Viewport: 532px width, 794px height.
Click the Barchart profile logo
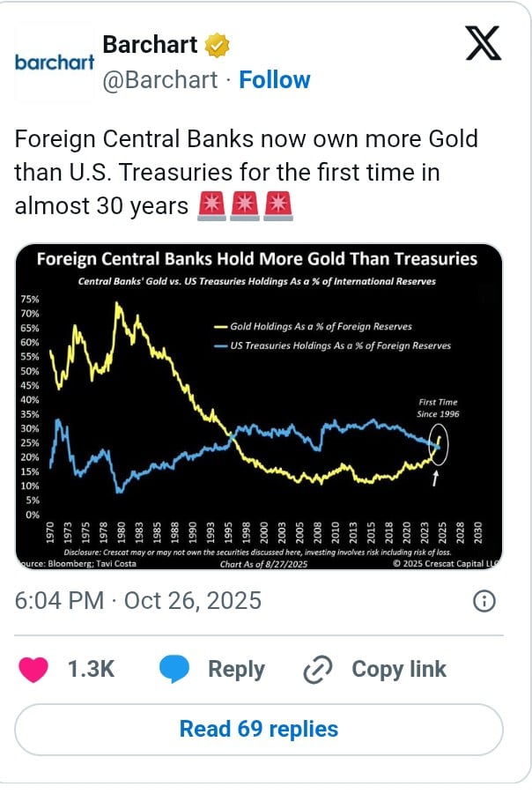coord(54,60)
